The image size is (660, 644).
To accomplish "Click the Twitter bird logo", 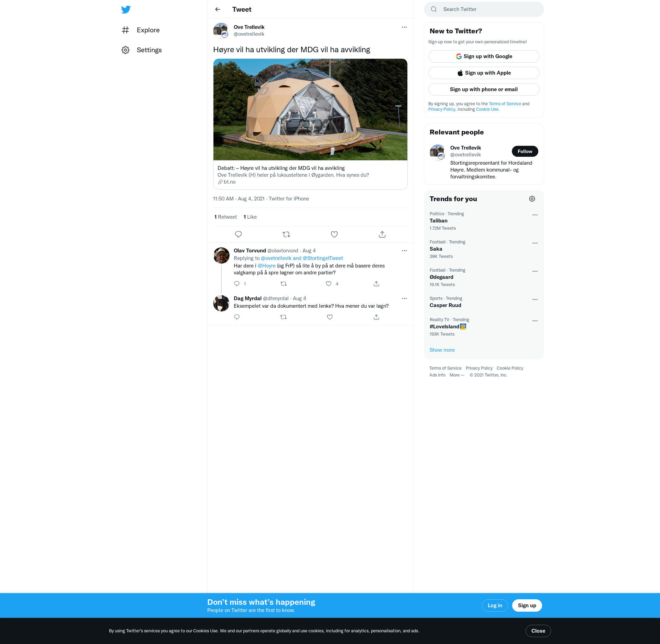I will pos(126,9).
